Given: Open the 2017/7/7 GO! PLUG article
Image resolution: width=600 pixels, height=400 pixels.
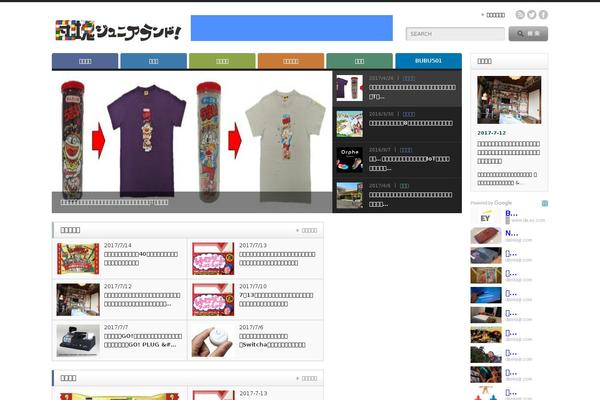Looking at the screenshot, I should pyautogui.click(x=143, y=340).
